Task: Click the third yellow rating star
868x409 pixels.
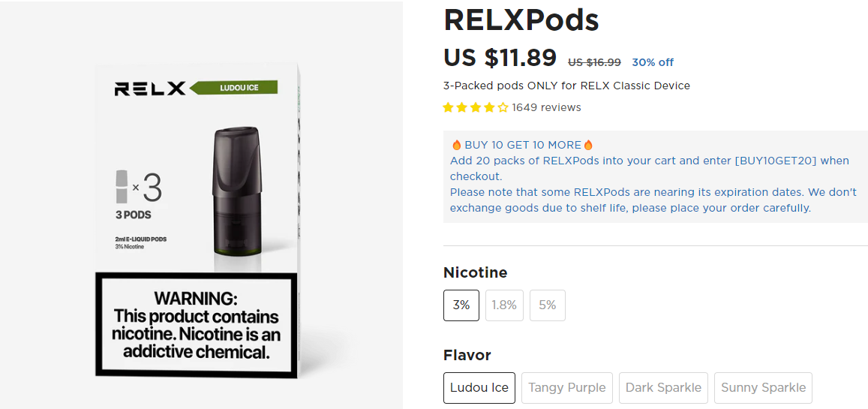Action: pyautogui.click(x=476, y=107)
